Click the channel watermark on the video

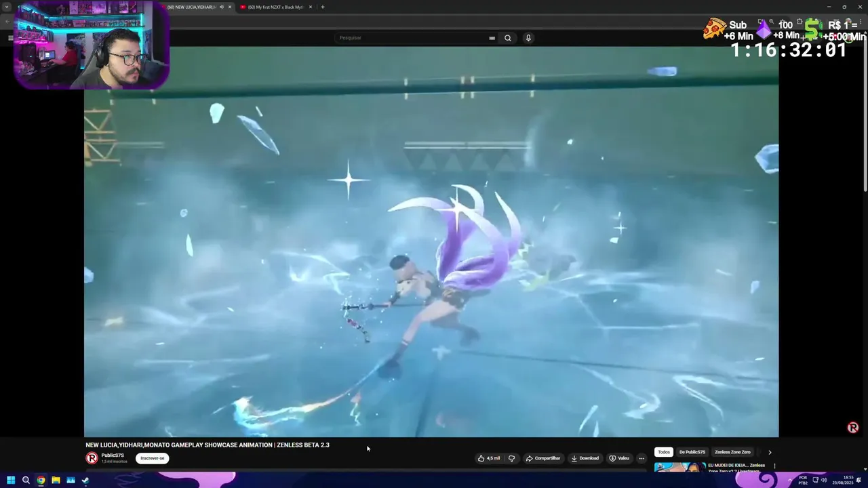853,428
